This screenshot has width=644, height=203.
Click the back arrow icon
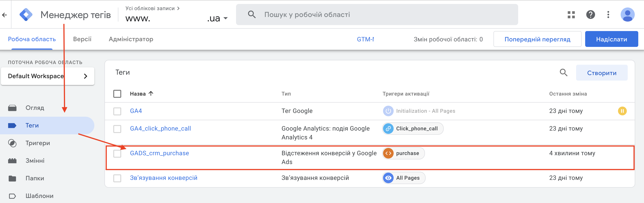tap(4, 15)
